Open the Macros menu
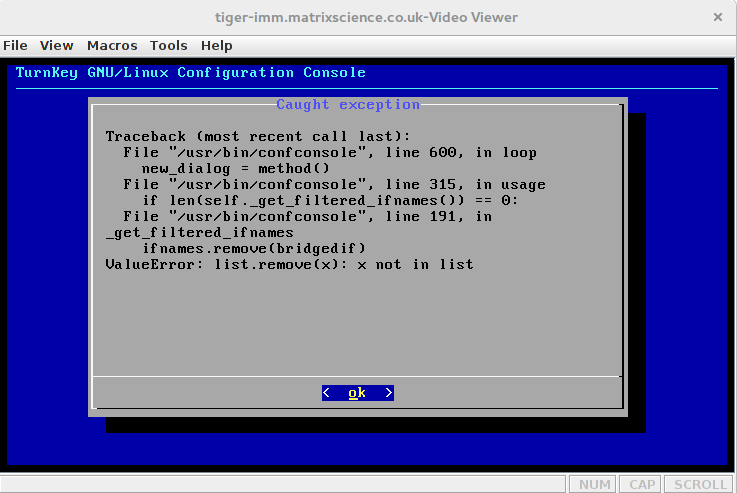 [112, 45]
